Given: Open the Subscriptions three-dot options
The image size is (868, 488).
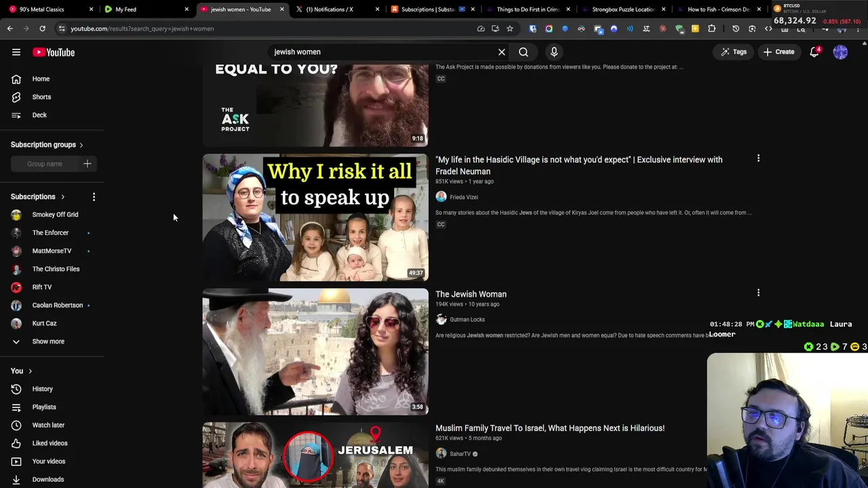Looking at the screenshot, I should [94, 197].
